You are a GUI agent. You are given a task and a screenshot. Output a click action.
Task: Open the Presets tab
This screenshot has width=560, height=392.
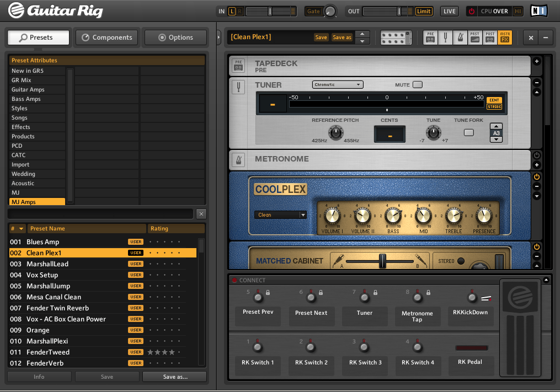[x=38, y=37]
